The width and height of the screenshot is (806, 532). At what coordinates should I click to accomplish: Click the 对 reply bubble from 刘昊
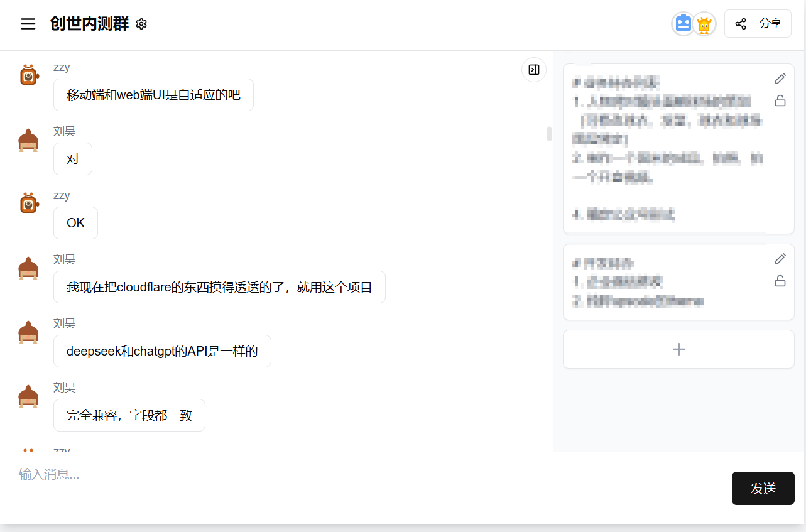pos(72,158)
